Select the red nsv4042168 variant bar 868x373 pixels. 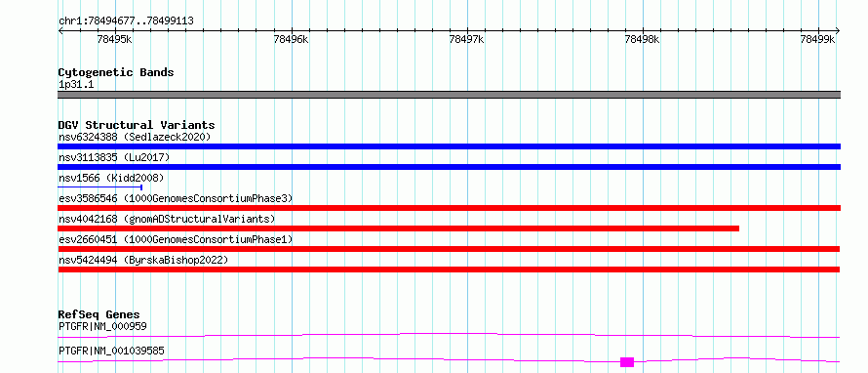[x=399, y=228]
